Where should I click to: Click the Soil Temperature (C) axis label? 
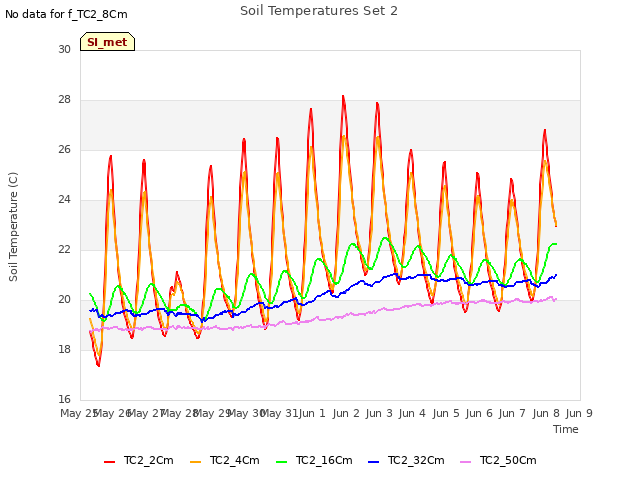pos(13,227)
